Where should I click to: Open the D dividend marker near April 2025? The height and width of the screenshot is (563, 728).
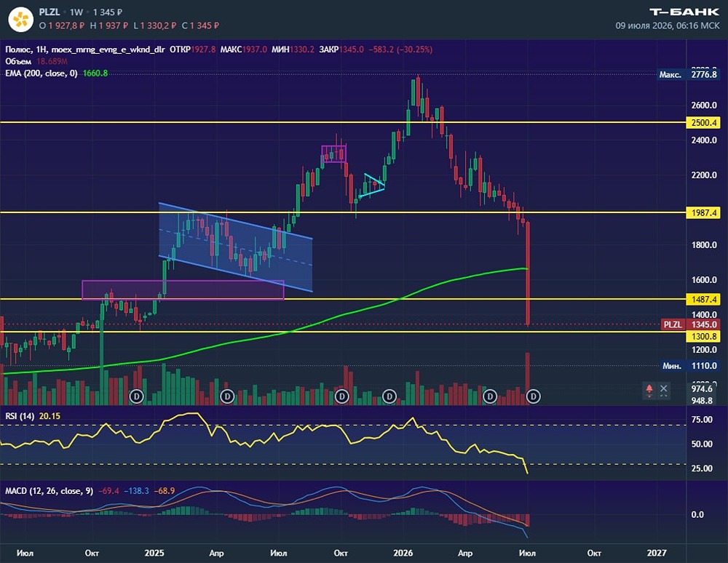pyautogui.click(x=227, y=396)
